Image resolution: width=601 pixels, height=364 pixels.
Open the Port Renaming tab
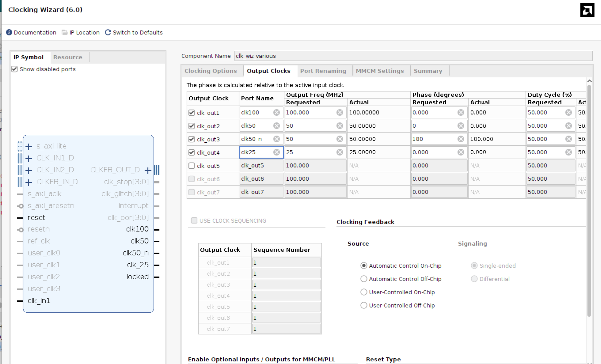pyautogui.click(x=323, y=71)
